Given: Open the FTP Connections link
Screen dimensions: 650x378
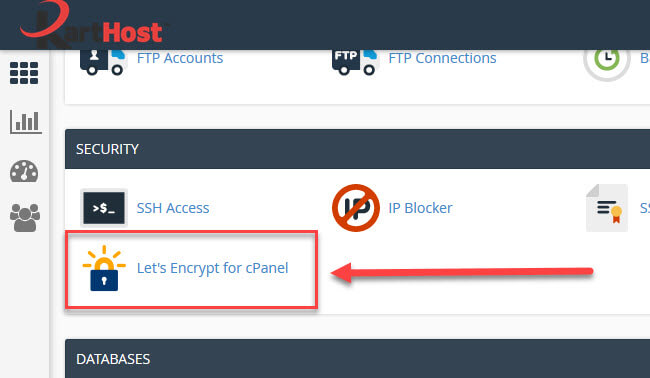Looking at the screenshot, I should [442, 58].
